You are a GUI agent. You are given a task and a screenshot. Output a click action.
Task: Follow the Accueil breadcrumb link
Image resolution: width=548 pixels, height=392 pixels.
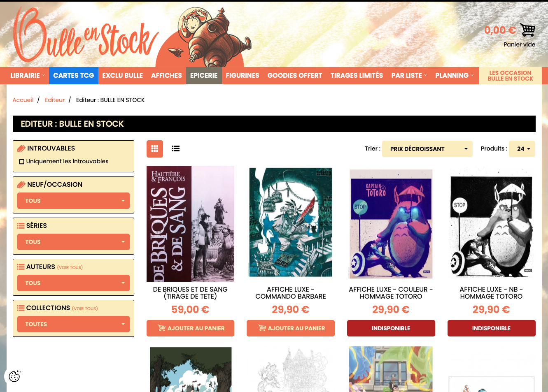click(x=23, y=100)
